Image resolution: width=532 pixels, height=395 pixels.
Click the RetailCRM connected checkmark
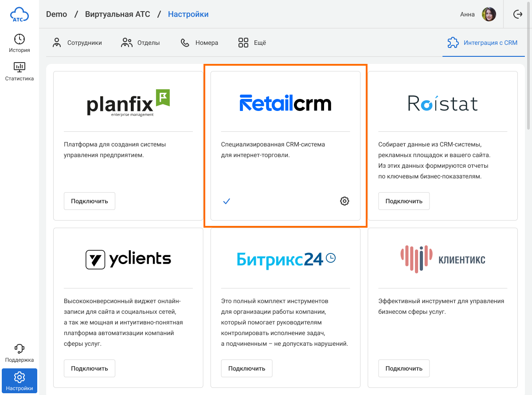pyautogui.click(x=227, y=201)
